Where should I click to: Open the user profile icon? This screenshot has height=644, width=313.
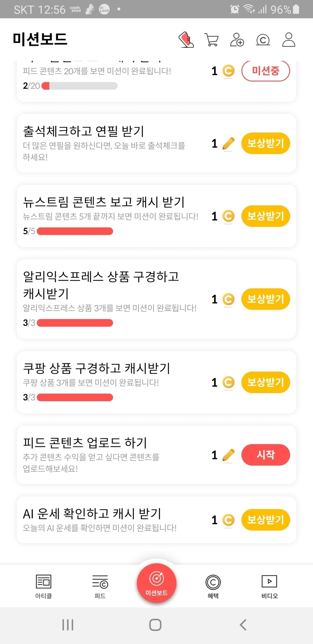coord(288,40)
